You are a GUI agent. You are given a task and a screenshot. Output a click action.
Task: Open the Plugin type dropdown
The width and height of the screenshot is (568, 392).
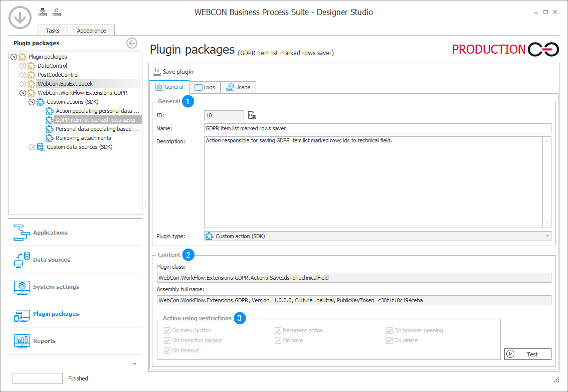pos(547,236)
